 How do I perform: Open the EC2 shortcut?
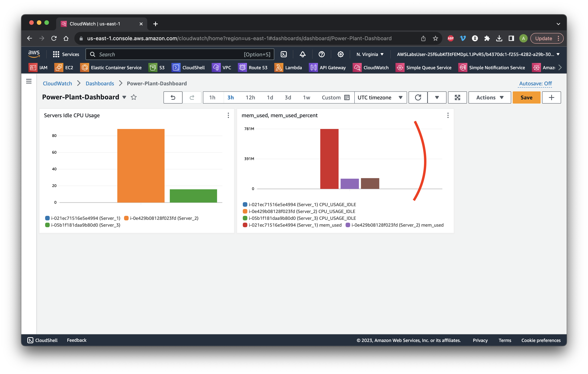click(64, 68)
